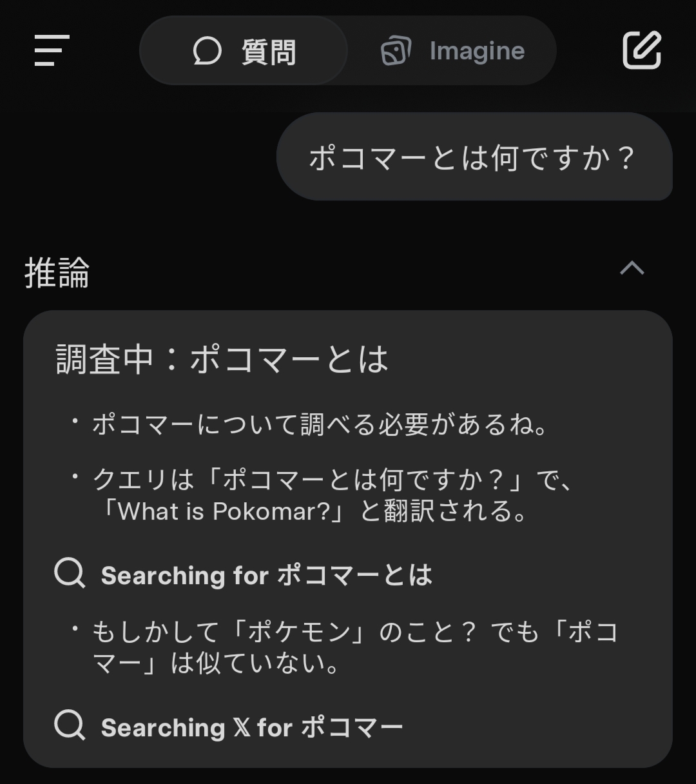Switch to the 質問 tab
The width and height of the screenshot is (696, 784).
[x=244, y=51]
